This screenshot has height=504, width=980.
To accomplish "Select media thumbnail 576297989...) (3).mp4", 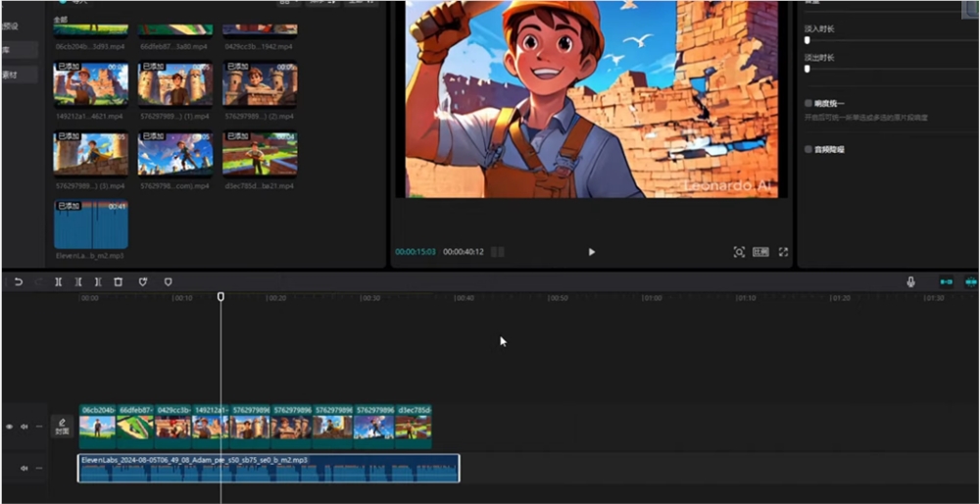I will 91,154.
